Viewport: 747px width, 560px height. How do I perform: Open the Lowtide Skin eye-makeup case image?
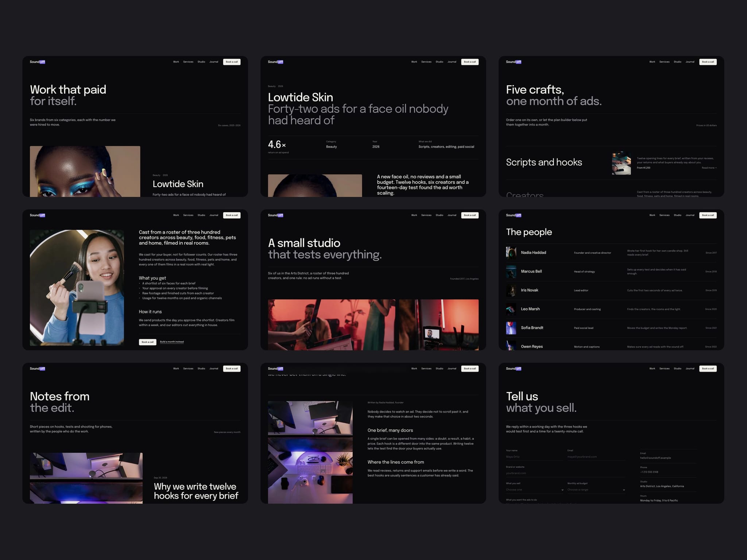(85, 171)
